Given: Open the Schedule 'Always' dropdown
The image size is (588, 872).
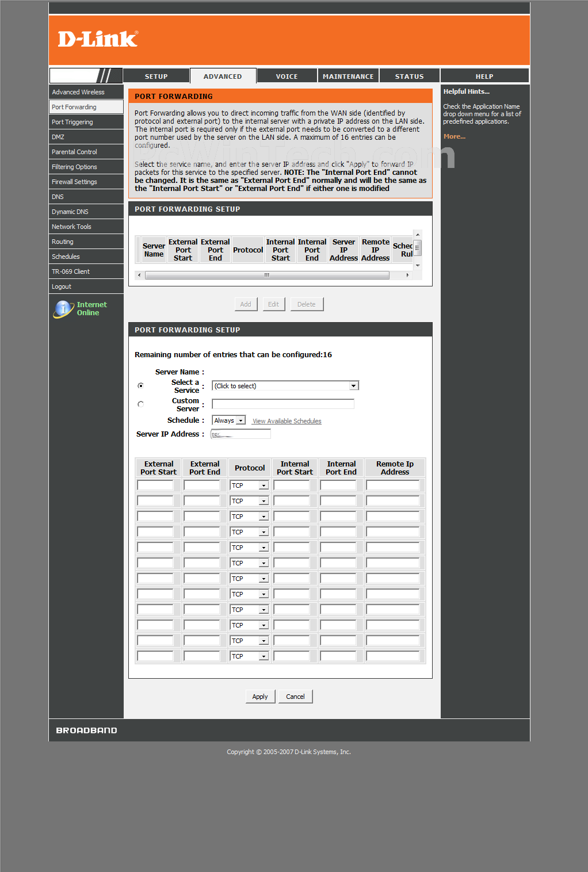Looking at the screenshot, I should [x=229, y=420].
